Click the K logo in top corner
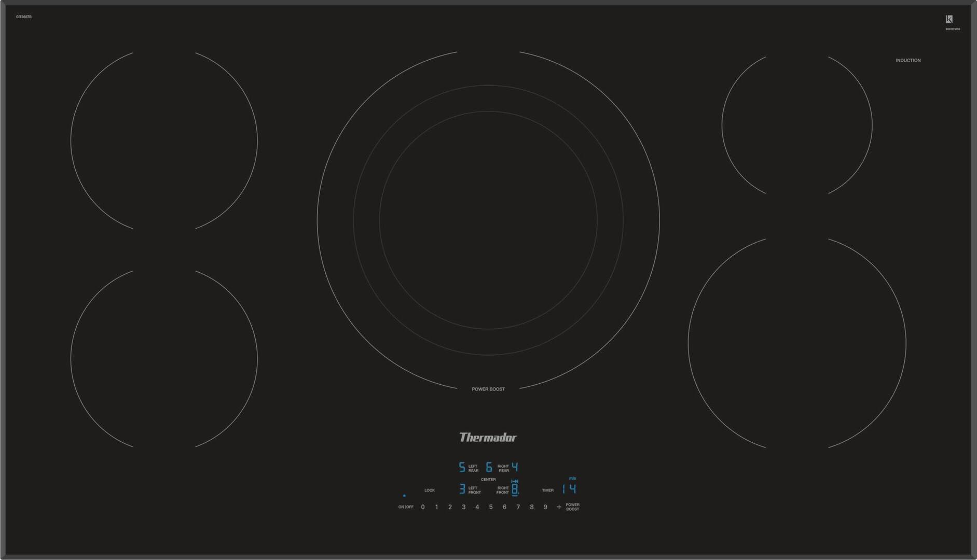This screenshot has height=560, width=977. (949, 19)
